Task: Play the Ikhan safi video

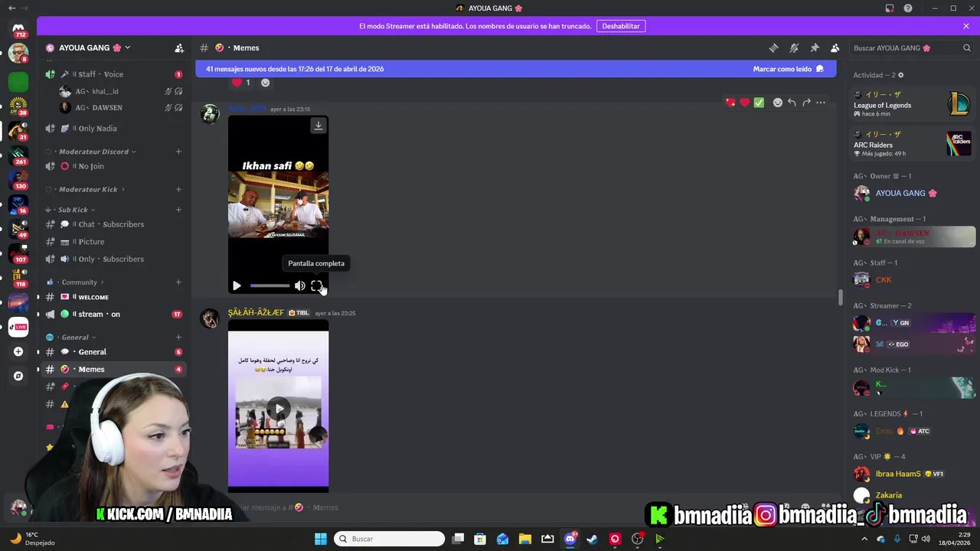Action: (237, 285)
